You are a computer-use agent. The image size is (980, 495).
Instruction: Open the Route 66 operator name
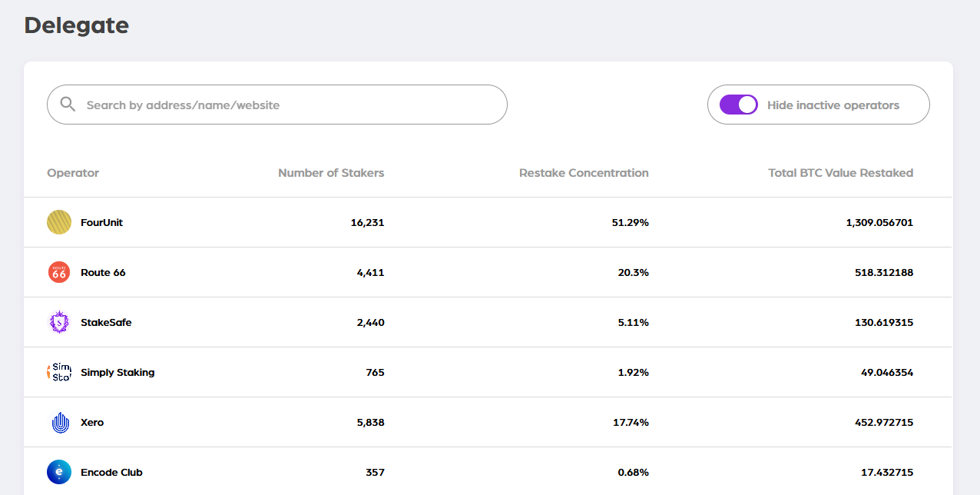coord(103,273)
